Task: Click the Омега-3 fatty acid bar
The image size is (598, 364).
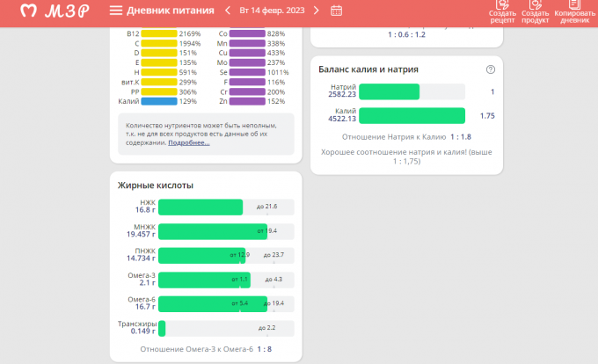Action: [204, 280]
